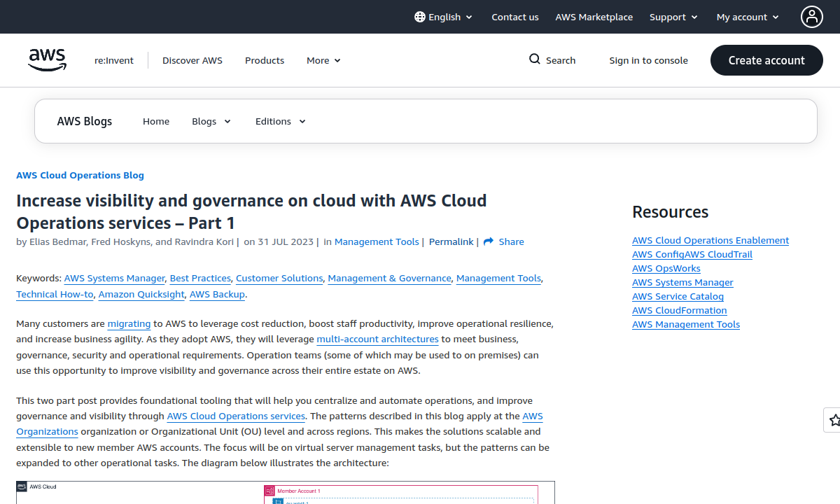
Task: Follow the multi-account architectures link
Action: (x=377, y=339)
